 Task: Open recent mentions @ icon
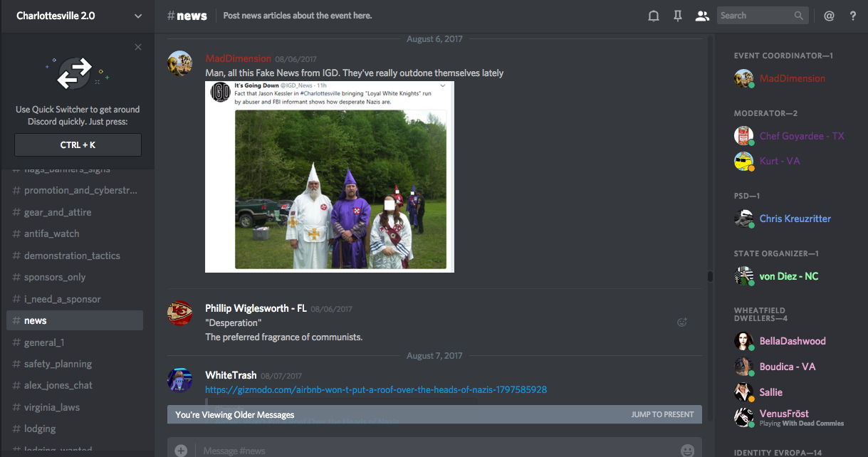[x=829, y=16]
